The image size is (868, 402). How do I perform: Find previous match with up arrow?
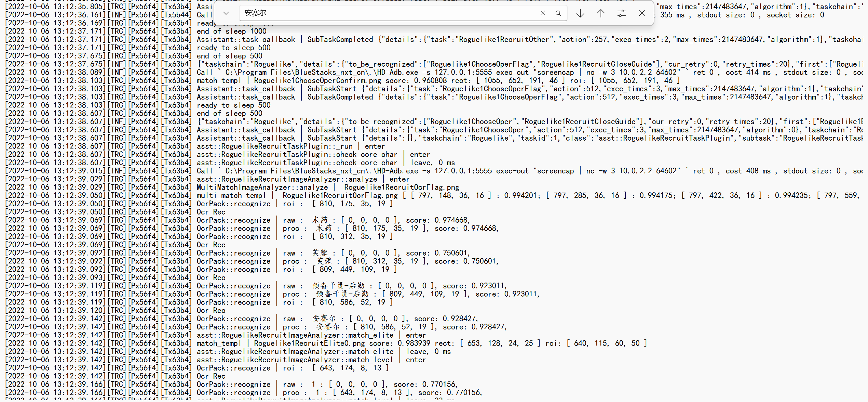[601, 13]
